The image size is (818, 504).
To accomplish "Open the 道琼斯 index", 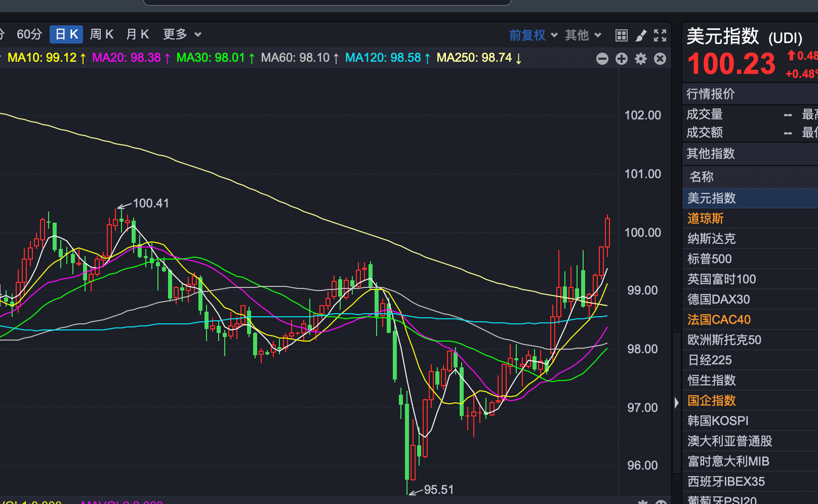I will (x=706, y=219).
